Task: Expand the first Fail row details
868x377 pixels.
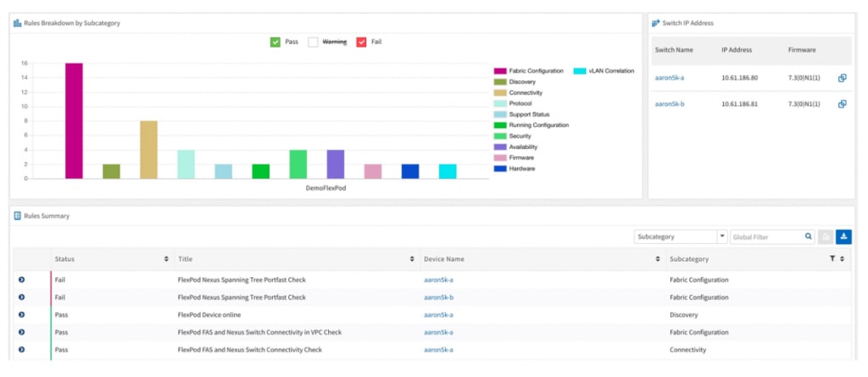Action: coord(21,280)
